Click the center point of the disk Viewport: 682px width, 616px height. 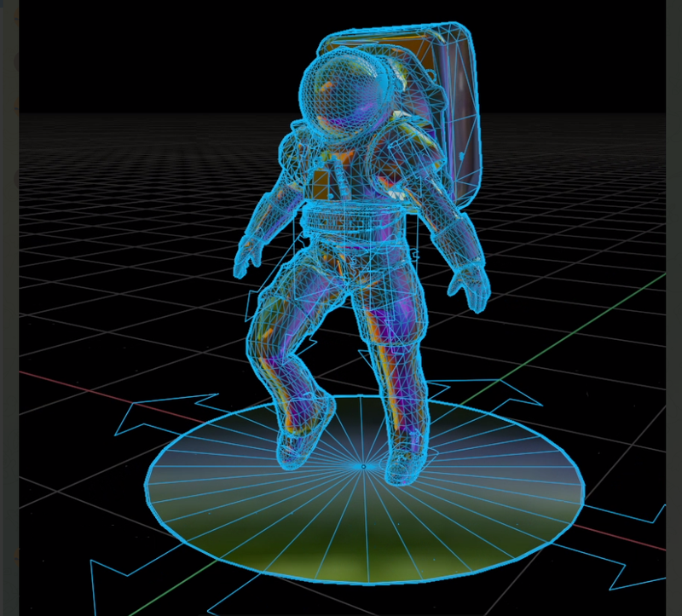[364, 467]
